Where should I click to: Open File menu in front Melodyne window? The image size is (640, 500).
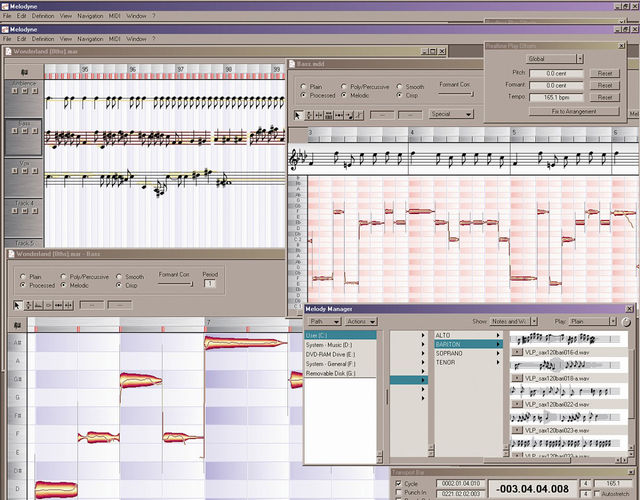click(x=7, y=39)
